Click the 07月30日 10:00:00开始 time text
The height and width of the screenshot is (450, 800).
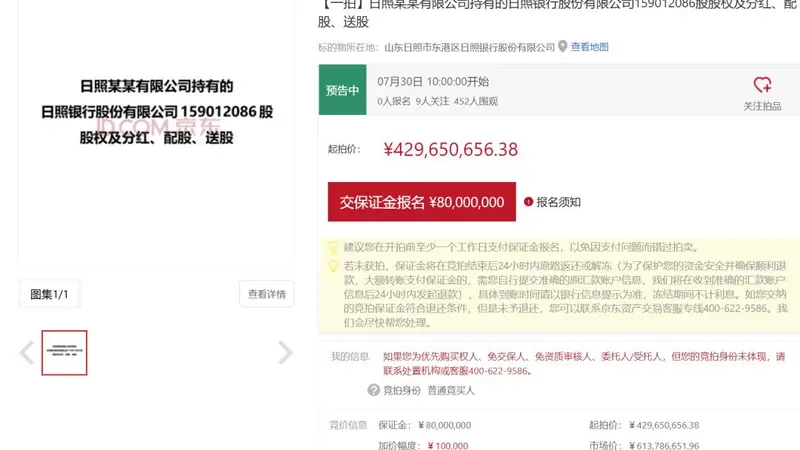pos(433,82)
